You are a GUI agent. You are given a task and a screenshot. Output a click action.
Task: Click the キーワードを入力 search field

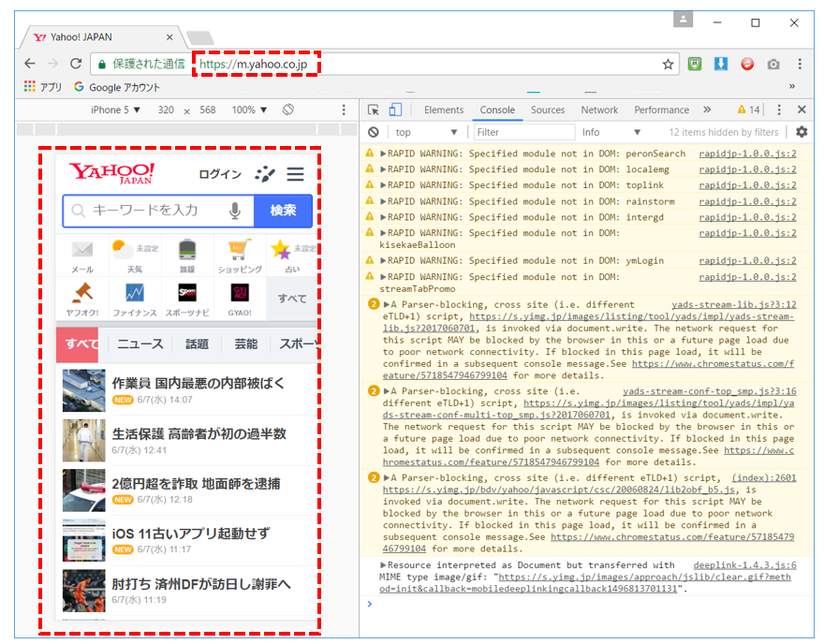click(x=157, y=211)
